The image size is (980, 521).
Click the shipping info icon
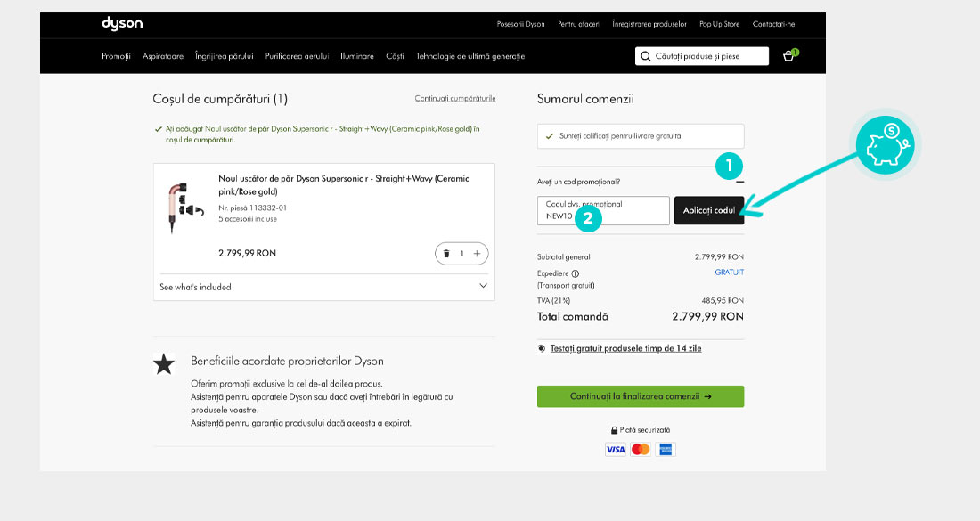click(576, 273)
